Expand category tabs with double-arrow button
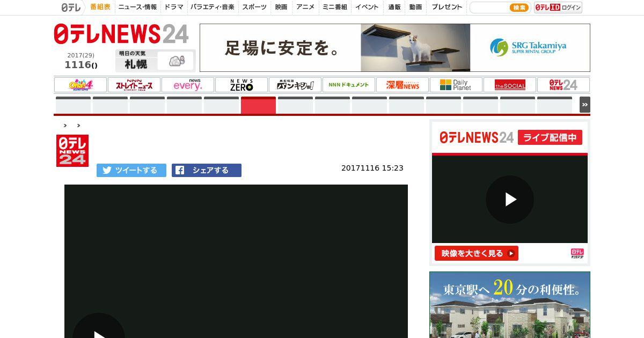This screenshot has height=338, width=644. (585, 105)
